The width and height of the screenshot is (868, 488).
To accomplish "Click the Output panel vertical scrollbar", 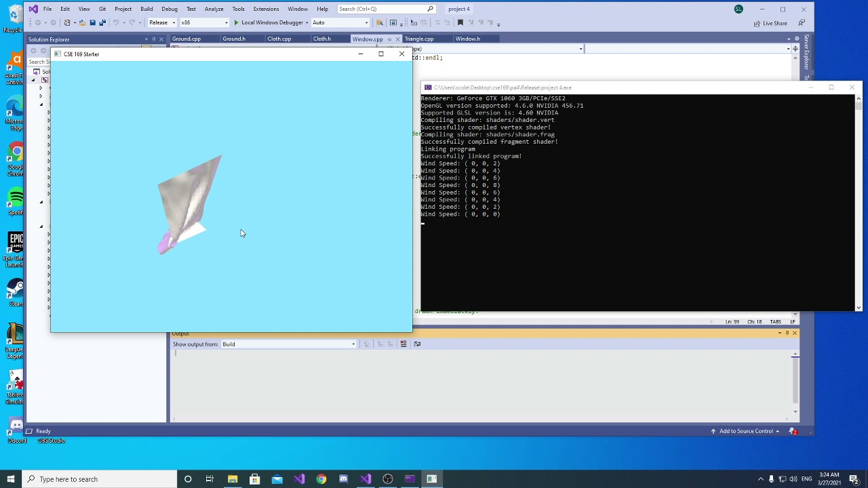I will (x=795, y=382).
